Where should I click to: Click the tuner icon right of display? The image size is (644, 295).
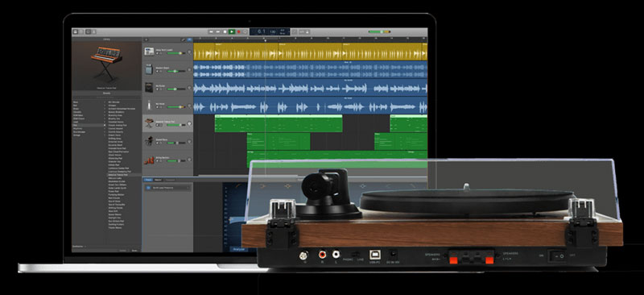[x=294, y=31]
